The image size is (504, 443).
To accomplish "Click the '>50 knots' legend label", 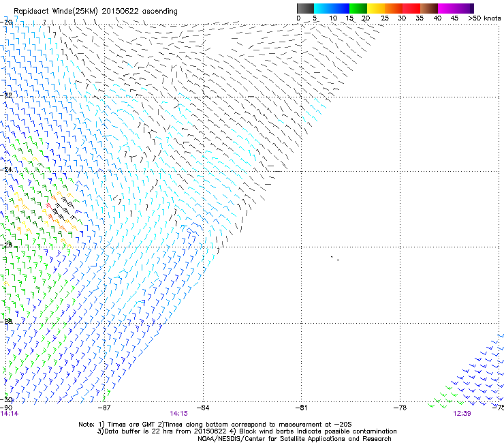I will (484, 18).
